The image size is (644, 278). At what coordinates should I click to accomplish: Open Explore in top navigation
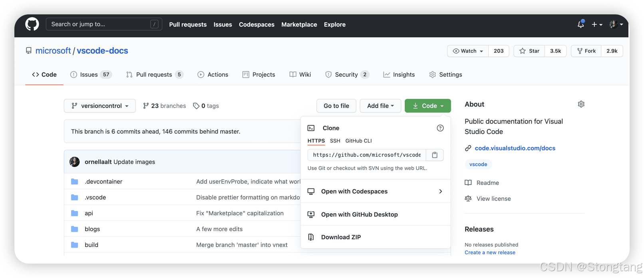click(x=335, y=24)
